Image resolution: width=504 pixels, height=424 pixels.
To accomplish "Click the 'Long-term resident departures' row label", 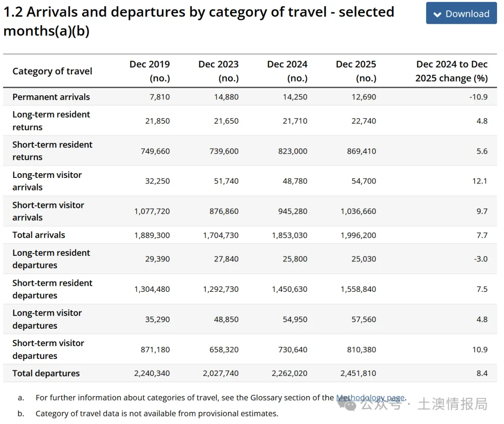I will (x=51, y=259).
